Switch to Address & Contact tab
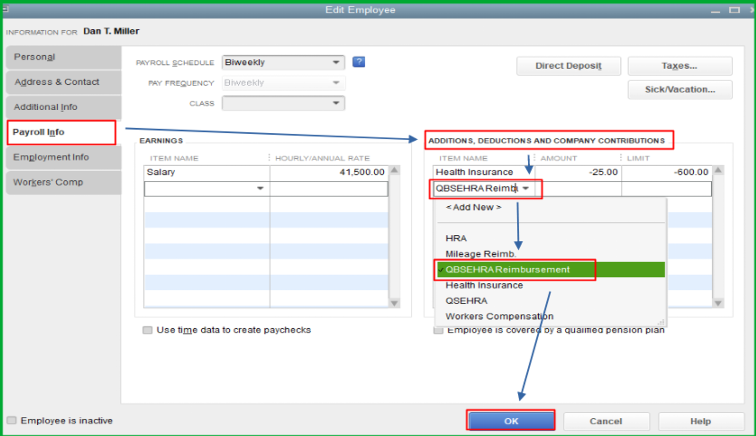The image size is (756, 436). [x=63, y=82]
